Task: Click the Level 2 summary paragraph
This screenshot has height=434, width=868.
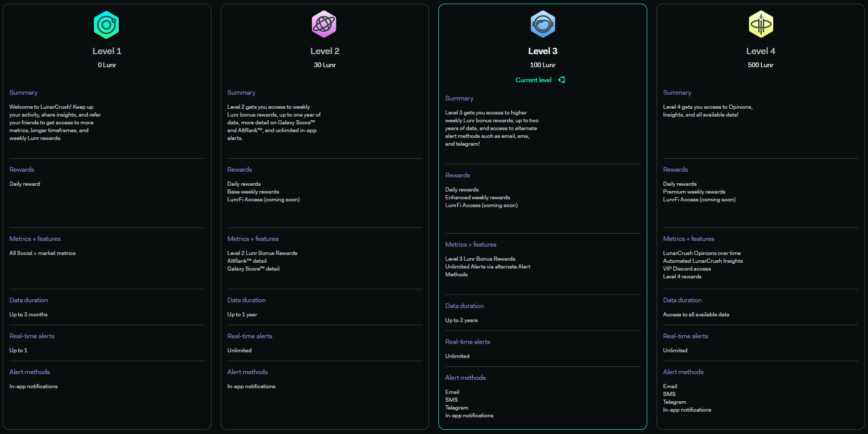Action: tap(274, 123)
